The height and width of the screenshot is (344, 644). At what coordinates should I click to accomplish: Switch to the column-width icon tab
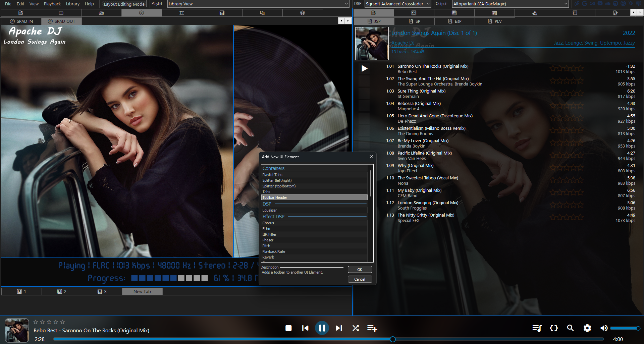[x=182, y=13]
